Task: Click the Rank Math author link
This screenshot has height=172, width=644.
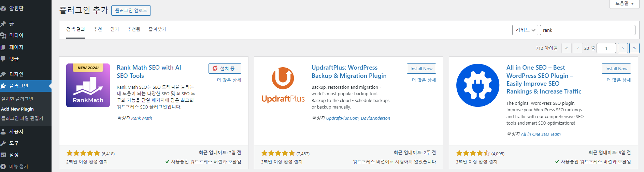Action: [x=142, y=118]
